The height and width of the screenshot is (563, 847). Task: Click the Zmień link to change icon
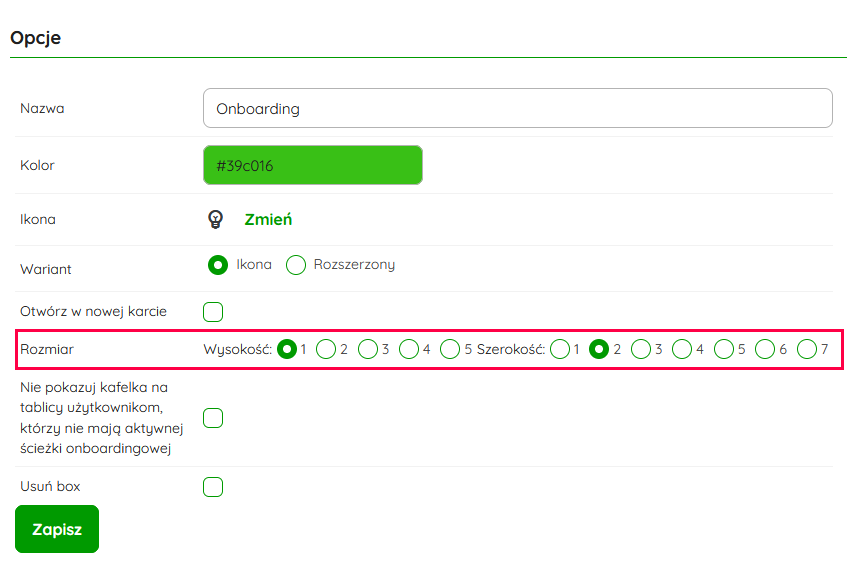tap(268, 220)
